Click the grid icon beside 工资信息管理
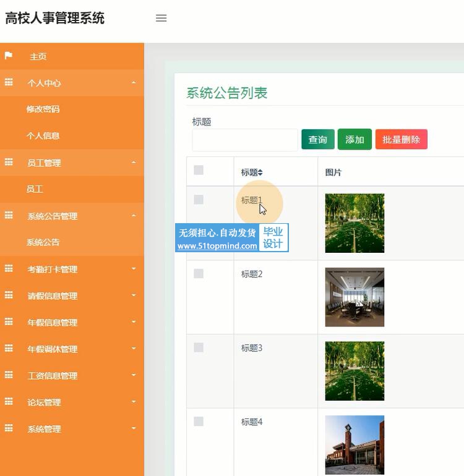Viewport: 464px width, 476px height. point(9,375)
